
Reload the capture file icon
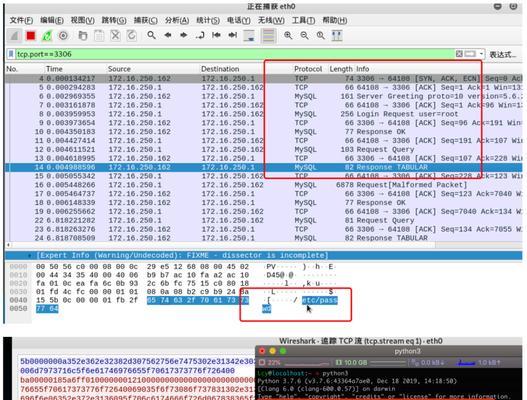pyautogui.click(x=131, y=35)
